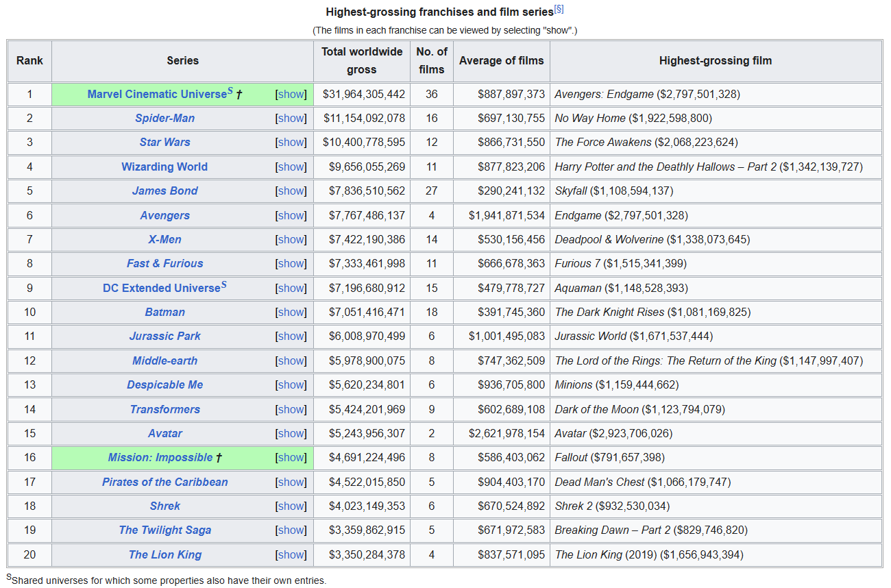This screenshot has height=588, width=891.
Task: Click show for the Star Wars row
Action: 291,143
